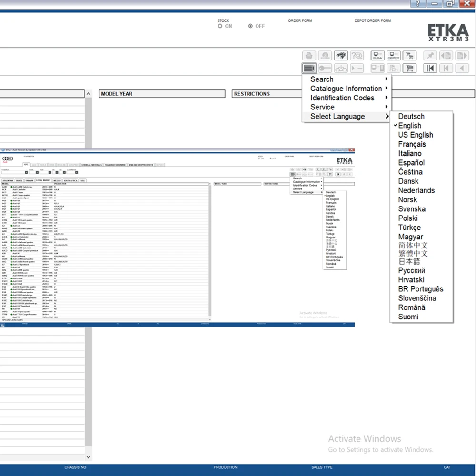Viewport: 476px width, 476px height.
Task: Click the MODEL YEAR field header
Action: [162, 94]
